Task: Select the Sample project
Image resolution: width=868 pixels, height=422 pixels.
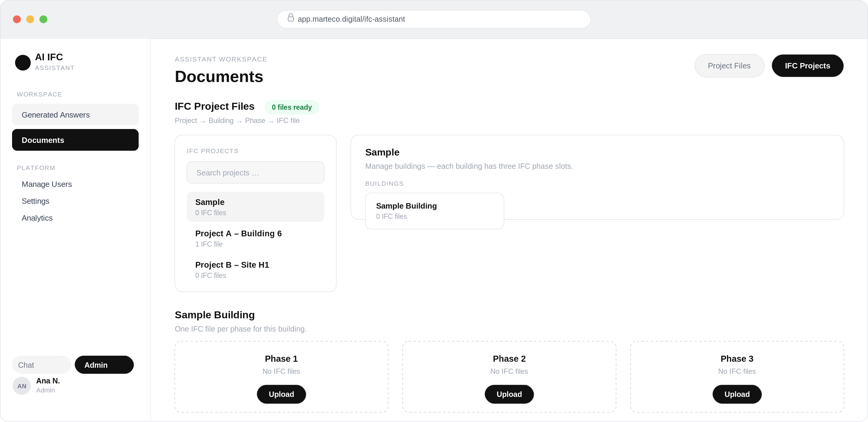Action: click(x=255, y=207)
